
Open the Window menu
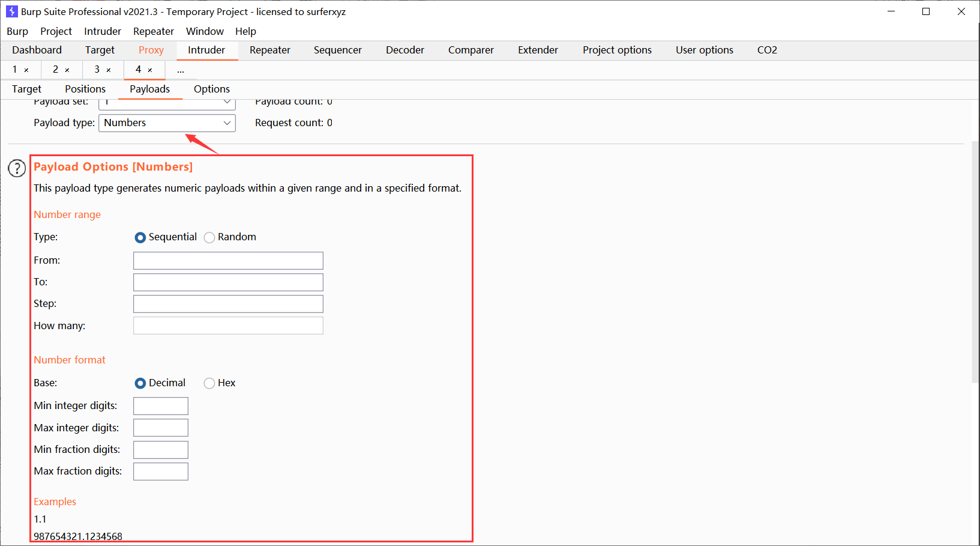[x=205, y=31]
